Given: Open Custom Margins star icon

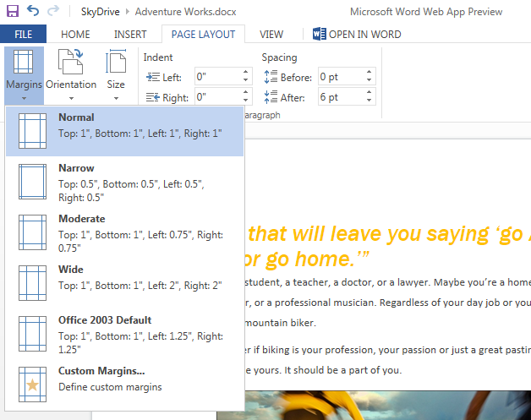Looking at the screenshot, I should (x=32, y=385).
